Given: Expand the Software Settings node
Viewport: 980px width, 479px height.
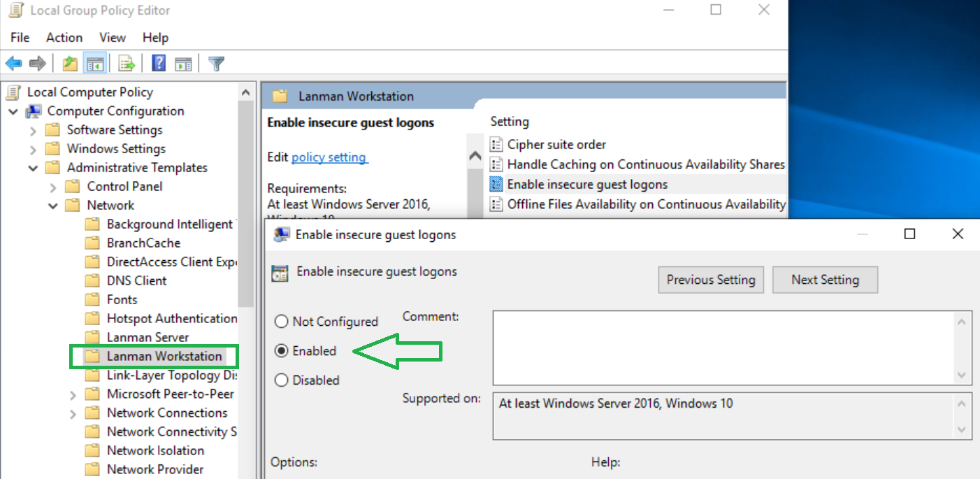Looking at the screenshot, I should (33, 129).
